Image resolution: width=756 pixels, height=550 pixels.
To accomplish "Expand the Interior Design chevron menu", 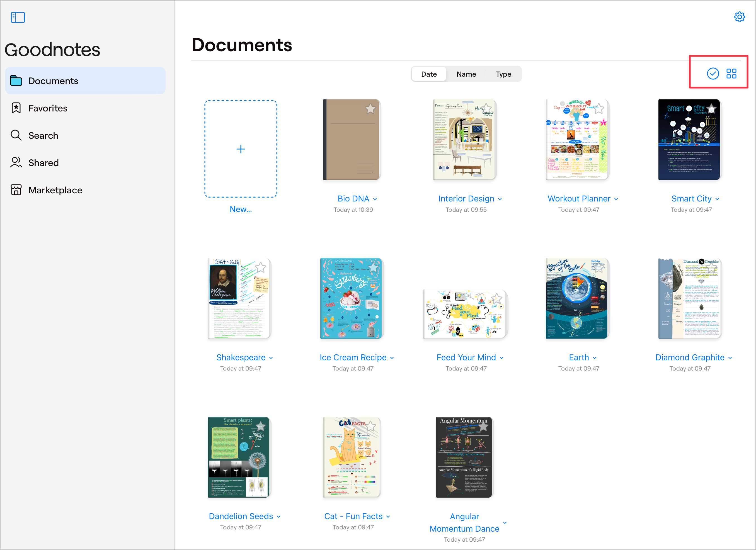I will (x=500, y=199).
